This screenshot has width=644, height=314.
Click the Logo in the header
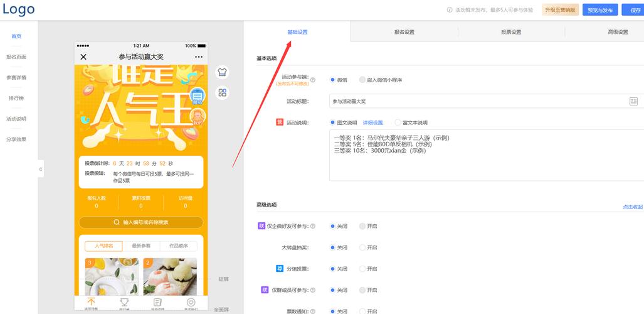(x=19, y=9)
